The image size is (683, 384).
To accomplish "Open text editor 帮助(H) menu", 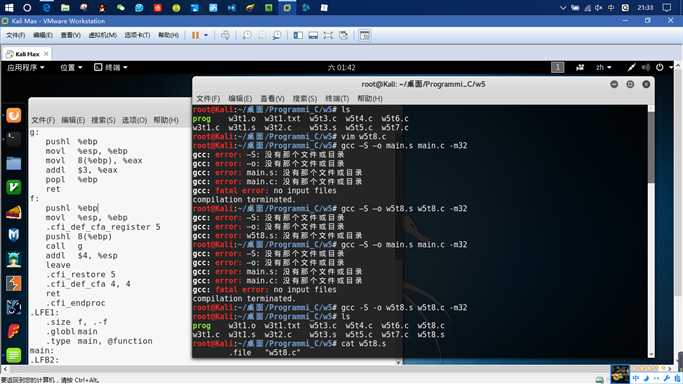I will [166, 120].
